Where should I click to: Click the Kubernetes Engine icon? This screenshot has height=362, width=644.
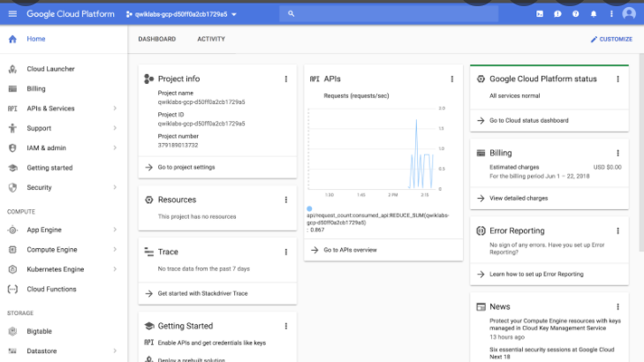point(12,269)
